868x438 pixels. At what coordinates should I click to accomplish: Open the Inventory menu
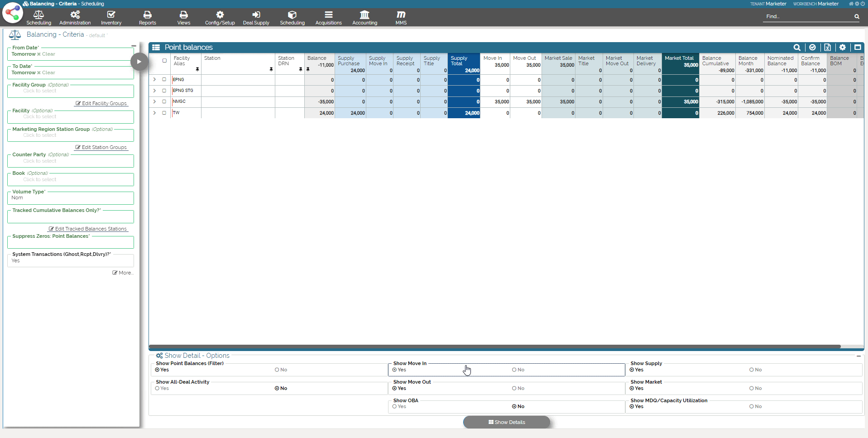click(x=111, y=18)
